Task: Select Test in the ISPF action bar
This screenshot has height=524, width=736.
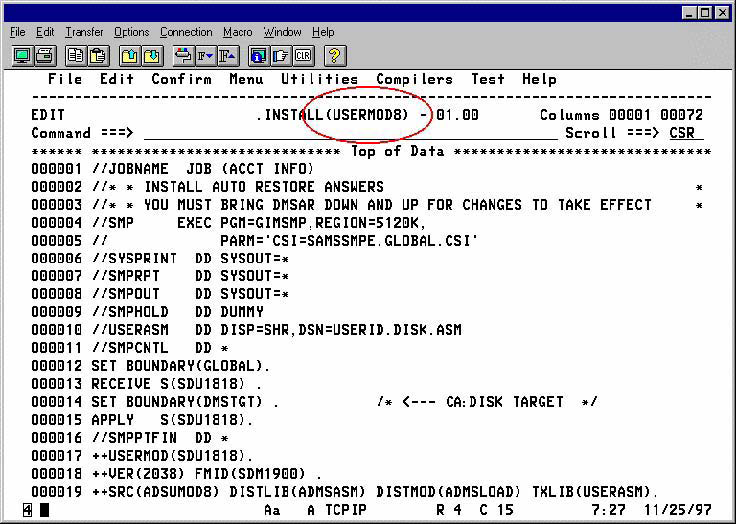Action: tap(488, 79)
